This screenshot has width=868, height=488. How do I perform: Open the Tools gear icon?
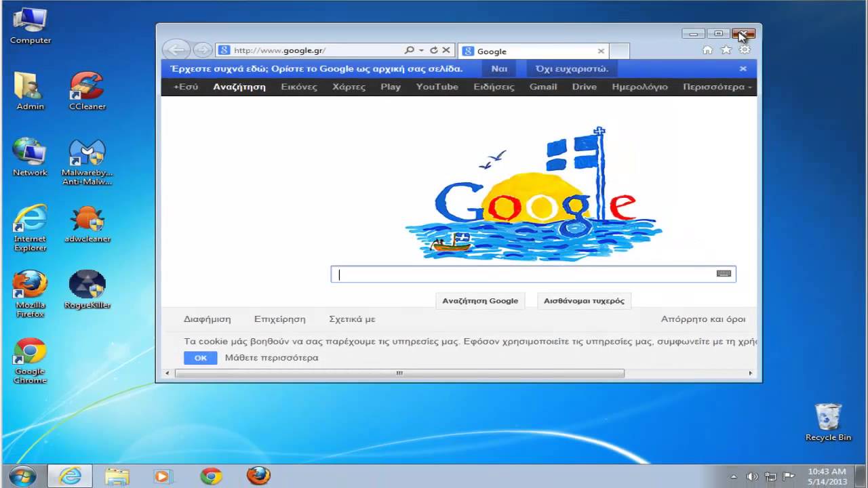click(745, 50)
